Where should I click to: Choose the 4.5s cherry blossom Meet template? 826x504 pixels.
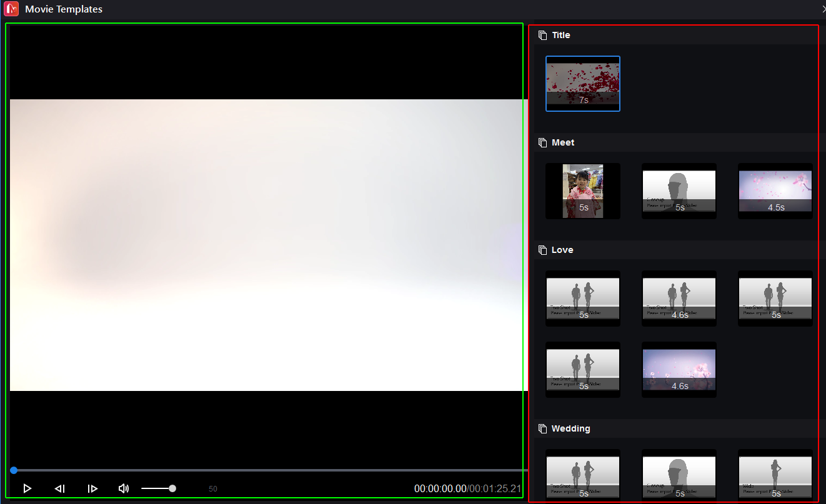click(x=775, y=191)
